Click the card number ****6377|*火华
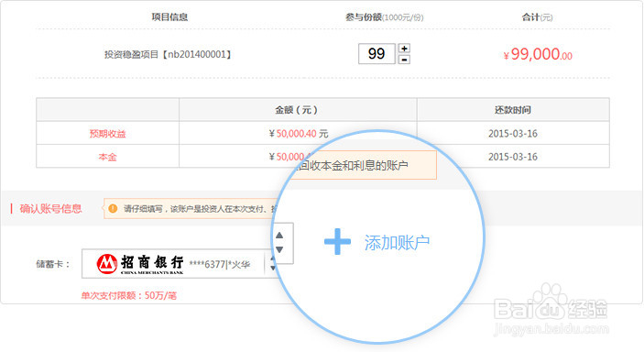The height and width of the screenshot is (352, 644). pos(220,264)
